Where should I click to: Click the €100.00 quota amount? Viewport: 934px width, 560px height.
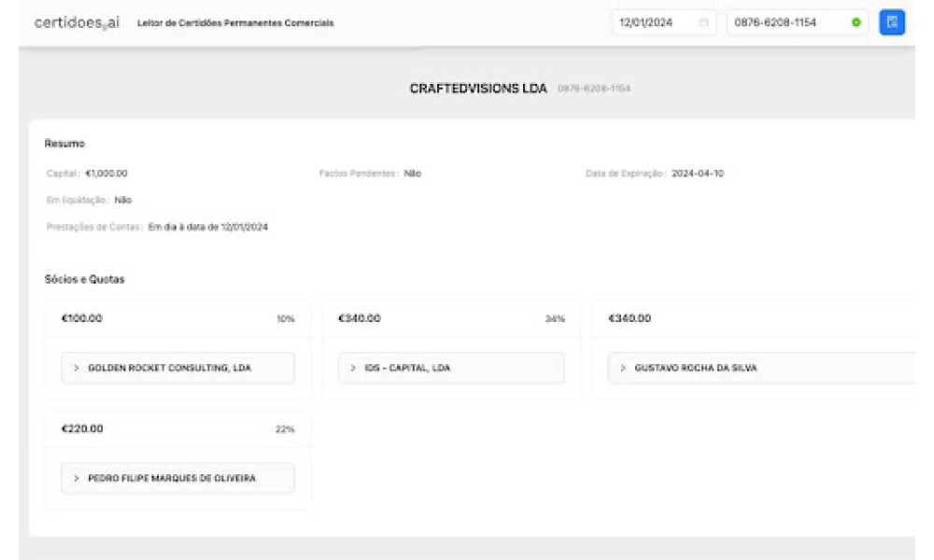(82, 318)
